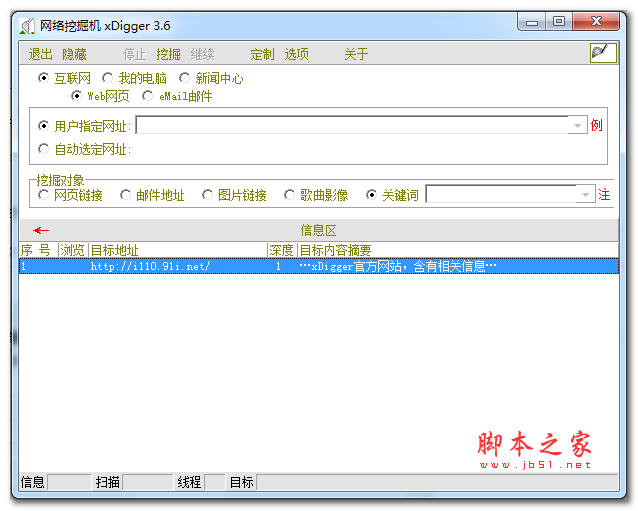Click the disabled 继续 menu item
Screen dimensions: 638x511
(x=203, y=54)
